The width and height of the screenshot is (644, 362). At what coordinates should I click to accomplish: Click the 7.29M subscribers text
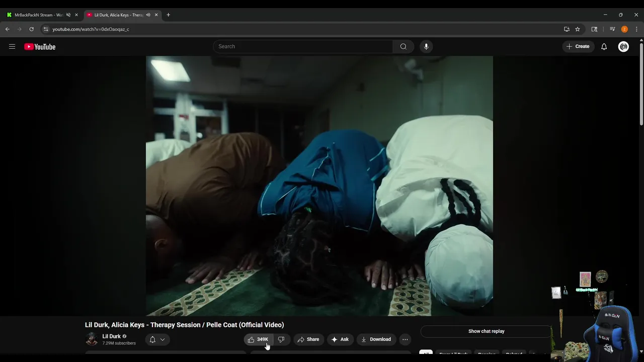(119, 343)
